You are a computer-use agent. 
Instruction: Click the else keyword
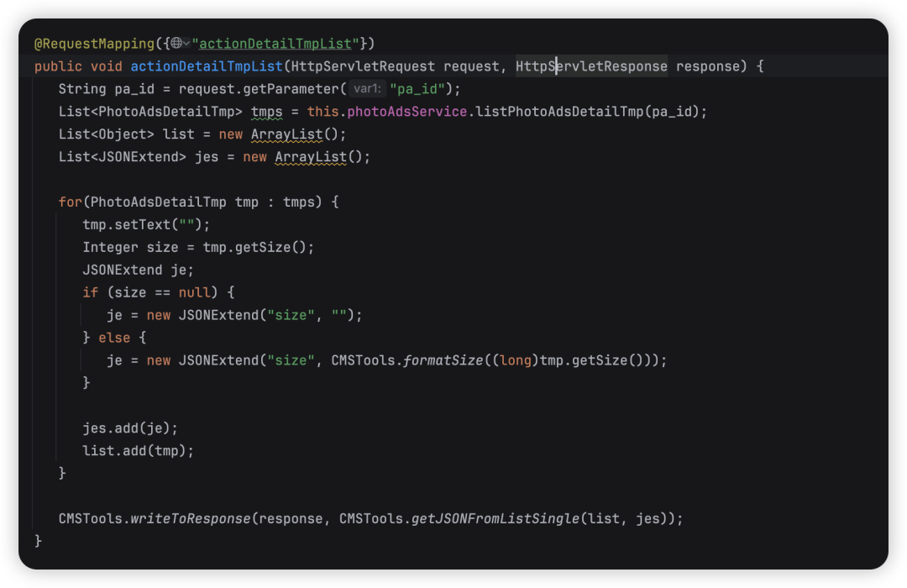(x=114, y=338)
